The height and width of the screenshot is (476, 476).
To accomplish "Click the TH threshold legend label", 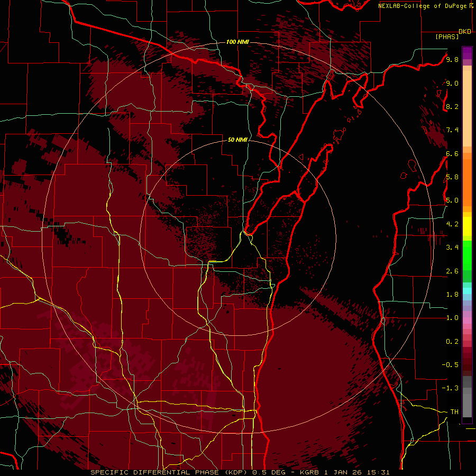I will click(x=454, y=412).
